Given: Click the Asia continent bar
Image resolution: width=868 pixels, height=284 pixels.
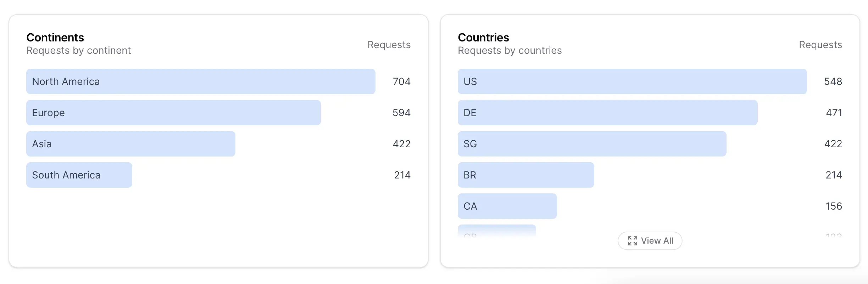Looking at the screenshot, I should click(x=131, y=144).
